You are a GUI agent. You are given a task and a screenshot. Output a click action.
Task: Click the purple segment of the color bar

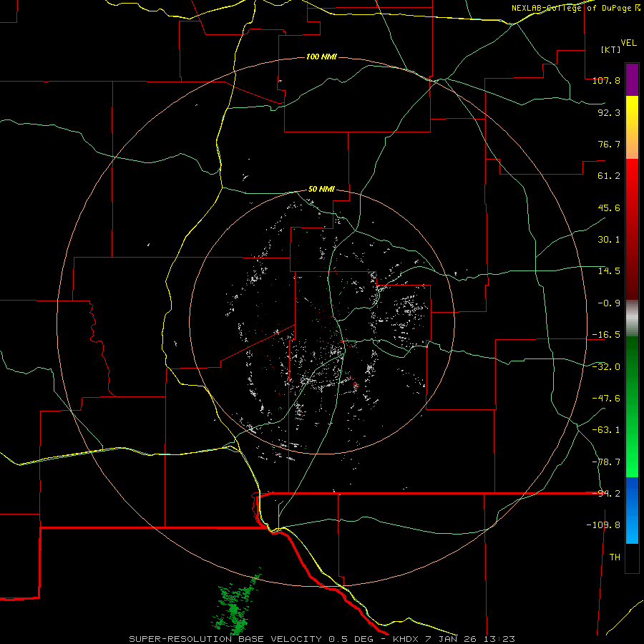pos(632,79)
